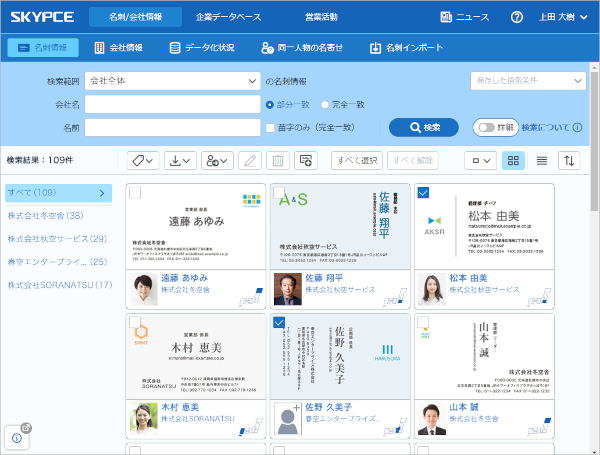The image size is (600, 455).
Task: Open the tag label dropdown in toolbar
Action: pyautogui.click(x=143, y=160)
